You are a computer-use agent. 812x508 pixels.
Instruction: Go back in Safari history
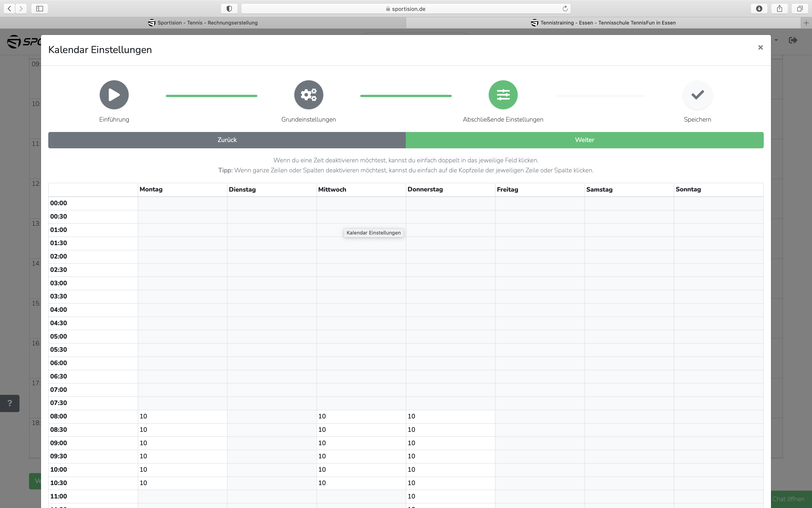pyautogui.click(x=9, y=9)
